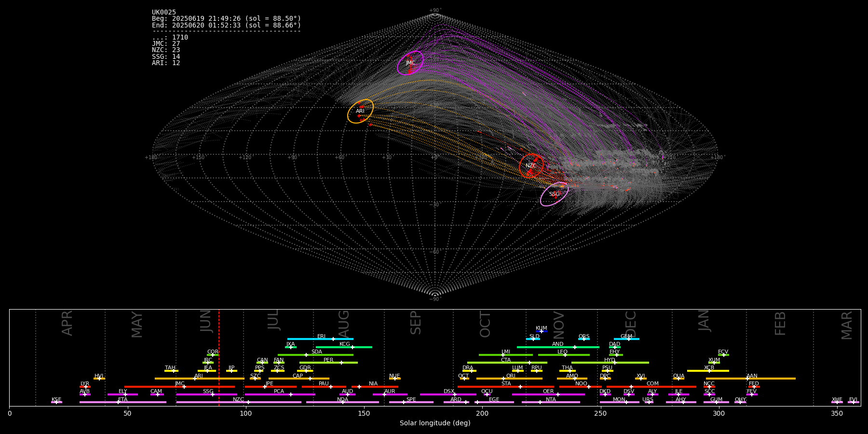The width and height of the screenshot is (868, 434).
Task: Click the DRA shower label
Action: [468, 368]
